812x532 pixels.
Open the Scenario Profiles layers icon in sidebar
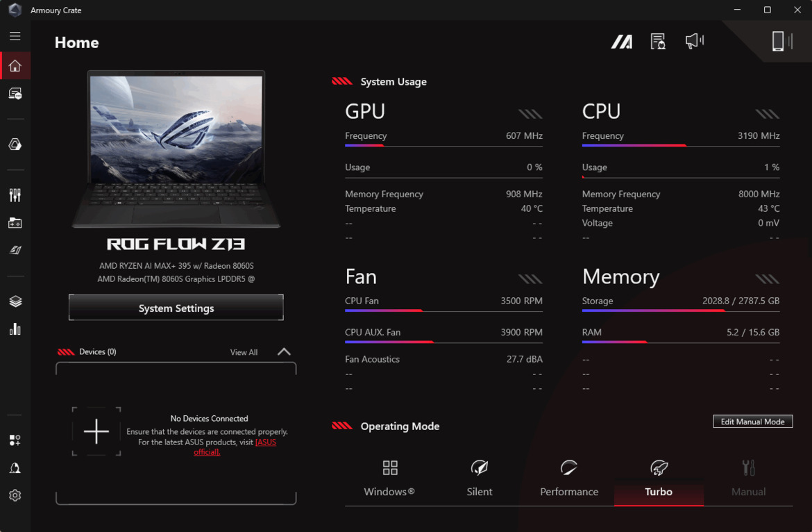15,301
